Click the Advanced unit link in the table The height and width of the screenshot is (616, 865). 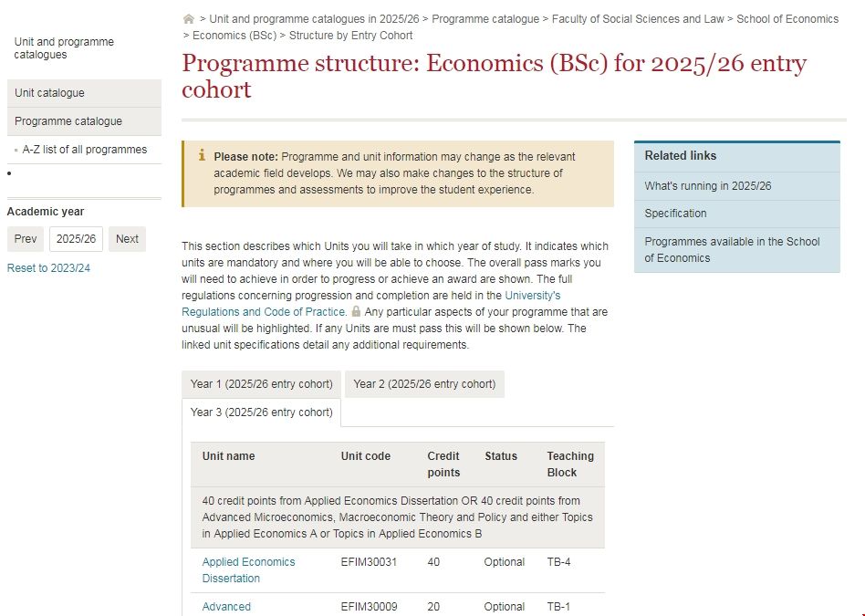[x=225, y=606]
